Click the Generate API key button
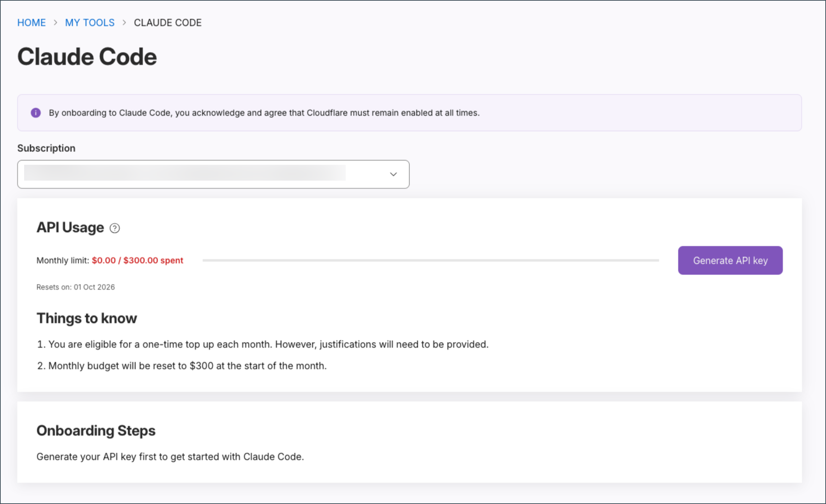This screenshot has width=826, height=504. pos(730,260)
